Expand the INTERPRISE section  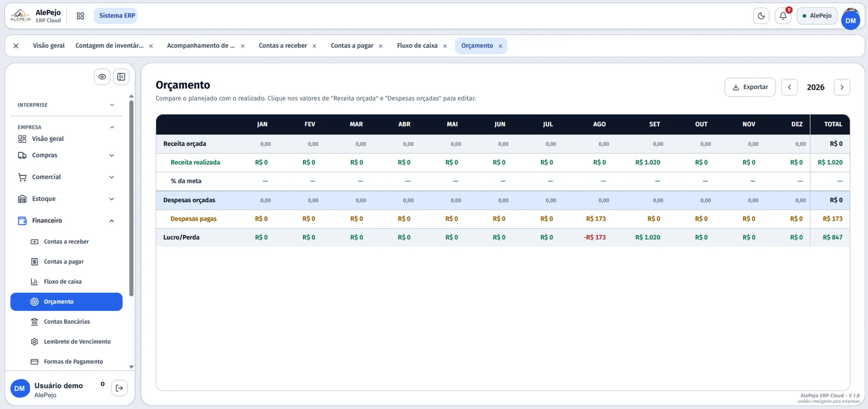[x=66, y=105]
